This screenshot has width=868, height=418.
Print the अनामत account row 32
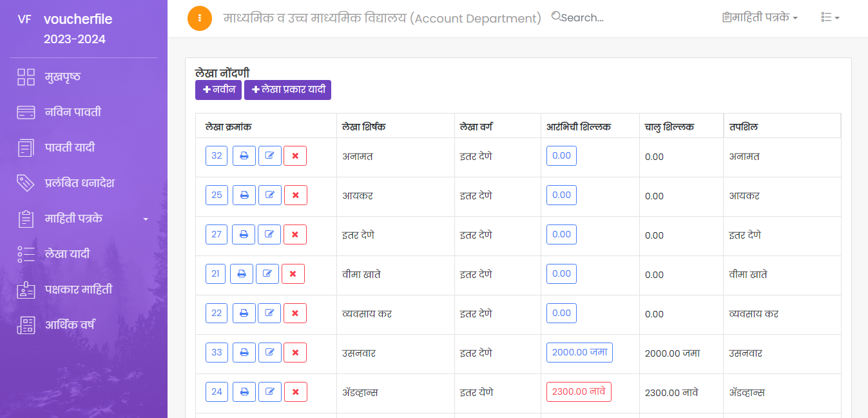pos(244,156)
